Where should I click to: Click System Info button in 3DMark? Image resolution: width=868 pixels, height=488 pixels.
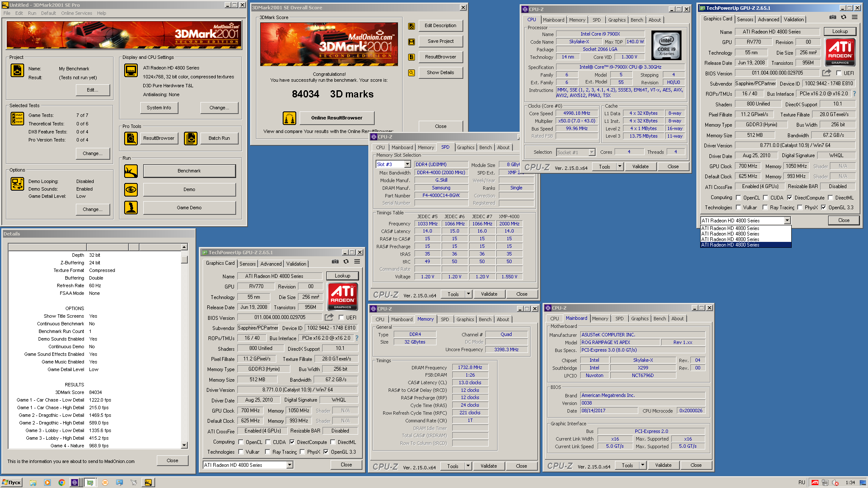(159, 108)
